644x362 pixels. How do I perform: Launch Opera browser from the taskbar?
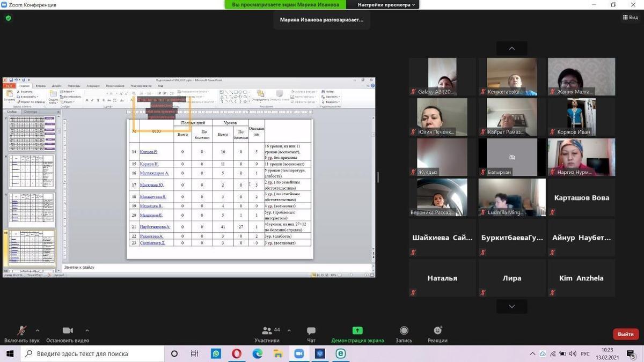pyautogui.click(x=237, y=353)
